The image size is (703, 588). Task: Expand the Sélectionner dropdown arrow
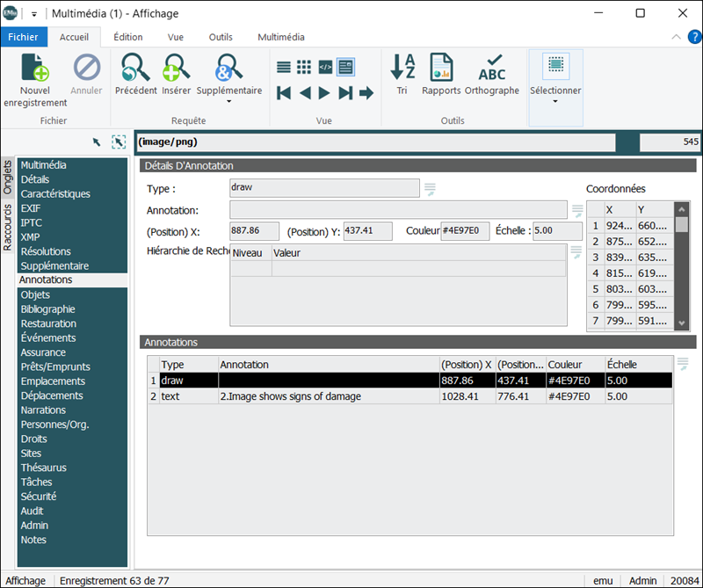pyautogui.click(x=555, y=101)
